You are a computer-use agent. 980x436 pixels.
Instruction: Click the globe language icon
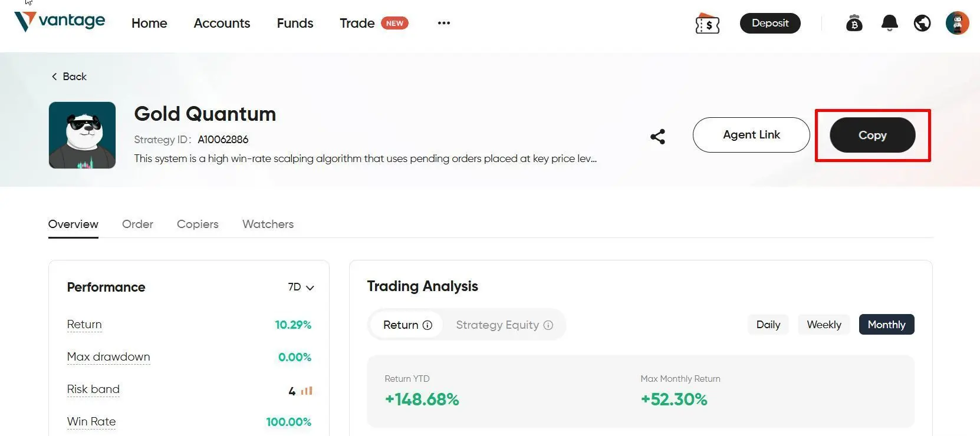(x=922, y=23)
